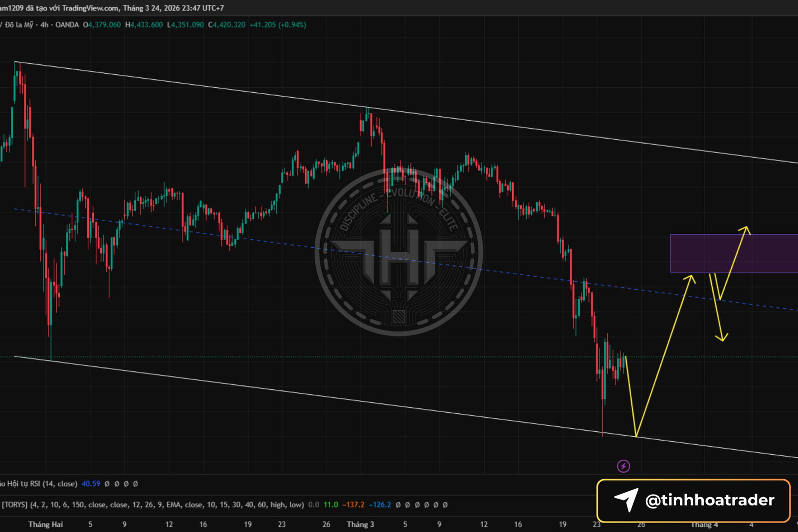Click the blue TORYS value -126.2
Image resolution: width=798 pixels, height=532 pixels.
coord(380,505)
